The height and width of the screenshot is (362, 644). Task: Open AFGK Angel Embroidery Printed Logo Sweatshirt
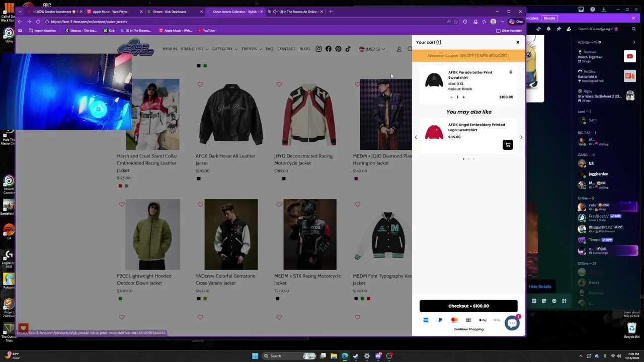tap(476, 127)
